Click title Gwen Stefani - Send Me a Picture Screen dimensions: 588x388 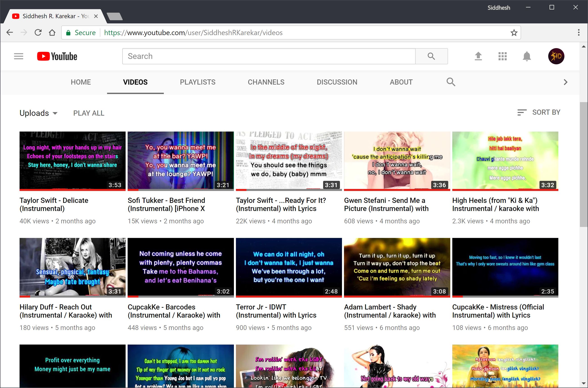pos(386,204)
